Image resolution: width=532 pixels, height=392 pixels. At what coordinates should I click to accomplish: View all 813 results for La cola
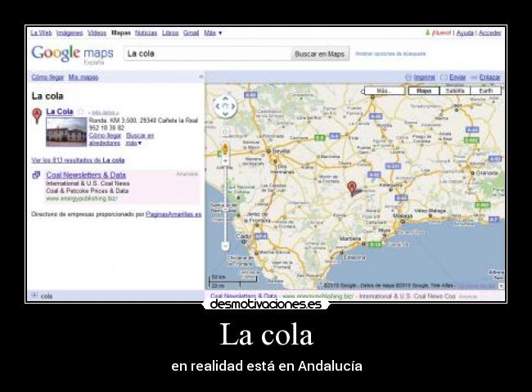pyautogui.click(x=78, y=160)
